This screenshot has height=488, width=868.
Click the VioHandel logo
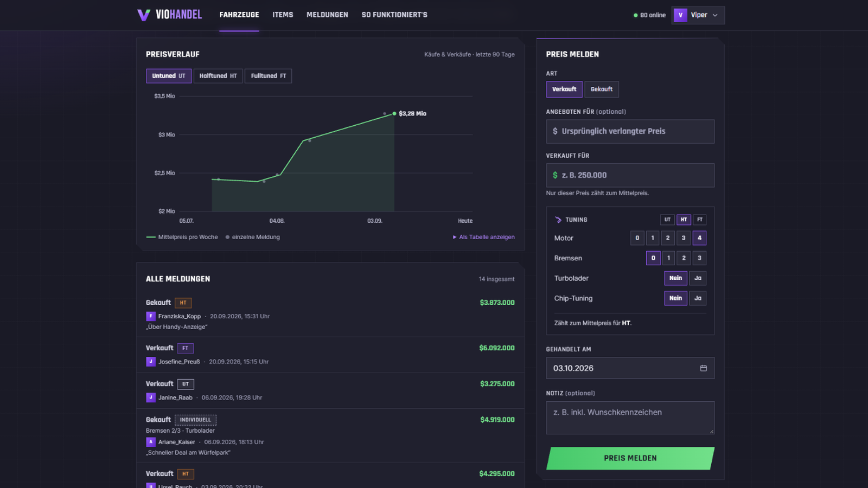tap(169, 15)
